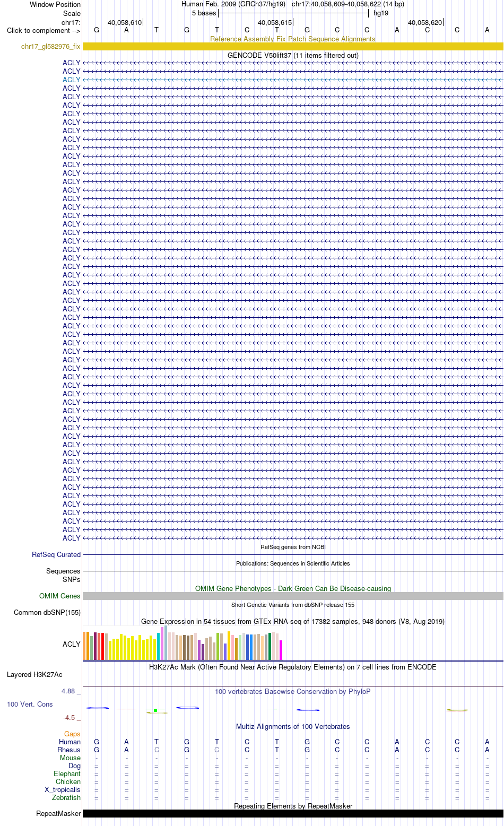Screen dimensions: 504x826
Task: Click the 'Click to complement -->' label
Action: [x=44, y=30]
